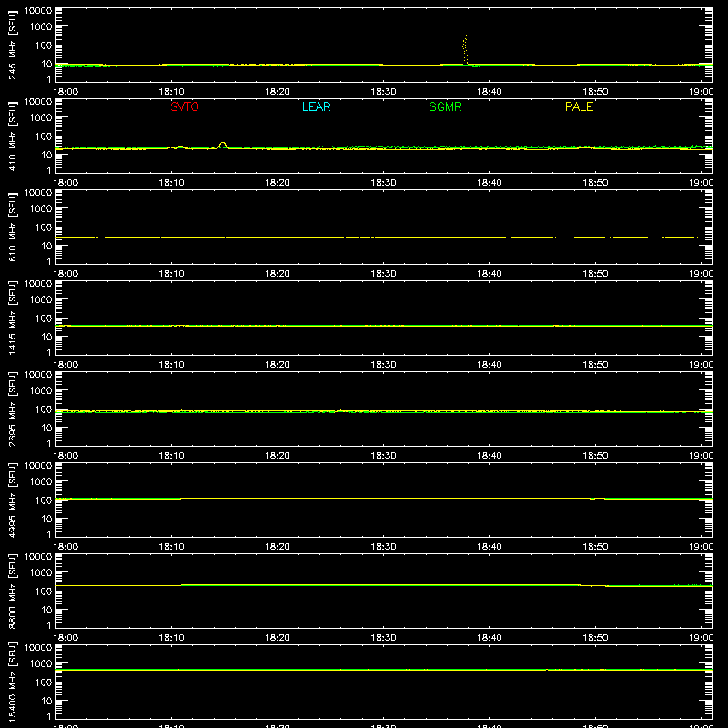Click the red SVTO station label
Image resolution: width=728 pixels, height=728 pixels.
coord(185,106)
